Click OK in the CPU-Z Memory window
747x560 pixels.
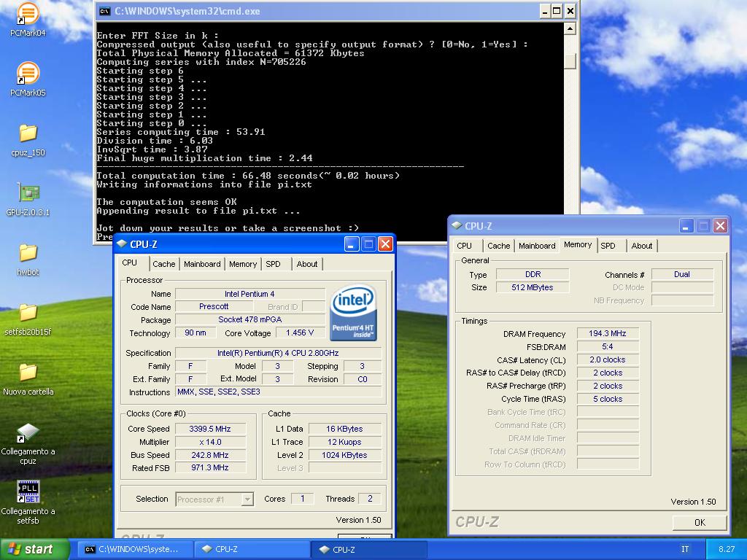(700, 522)
